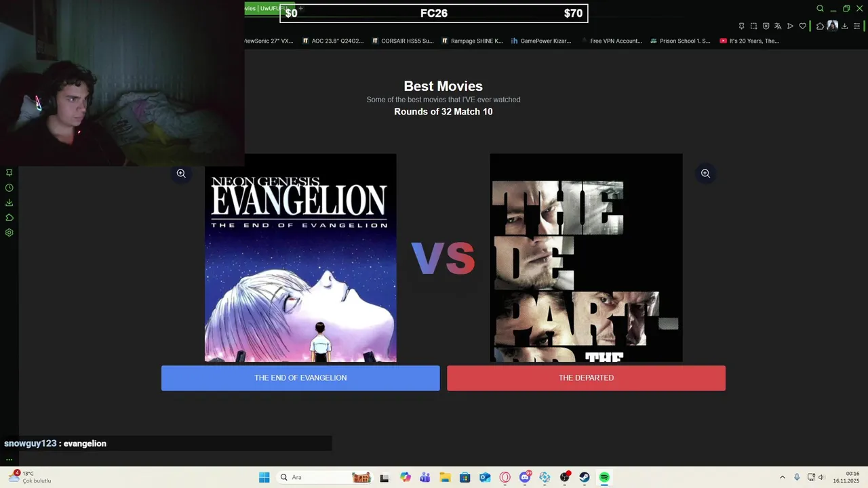Zoom The Departed poster with magnifier icon
Viewport: 868px width, 488px height.
(705, 174)
